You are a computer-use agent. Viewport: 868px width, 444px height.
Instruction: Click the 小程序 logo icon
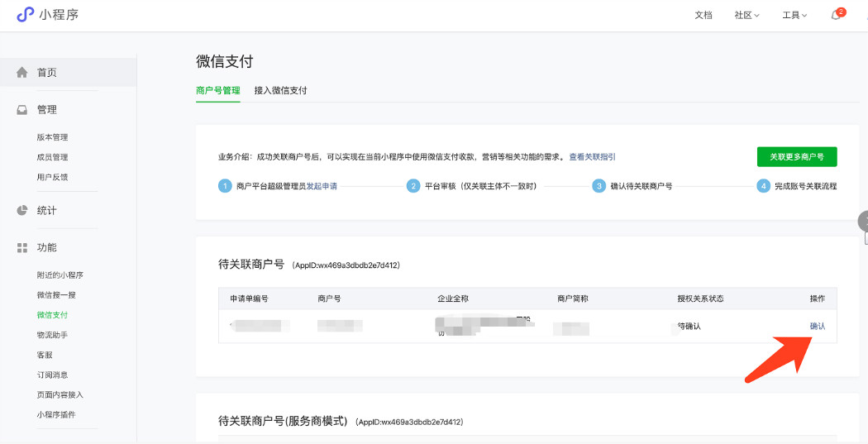point(26,14)
